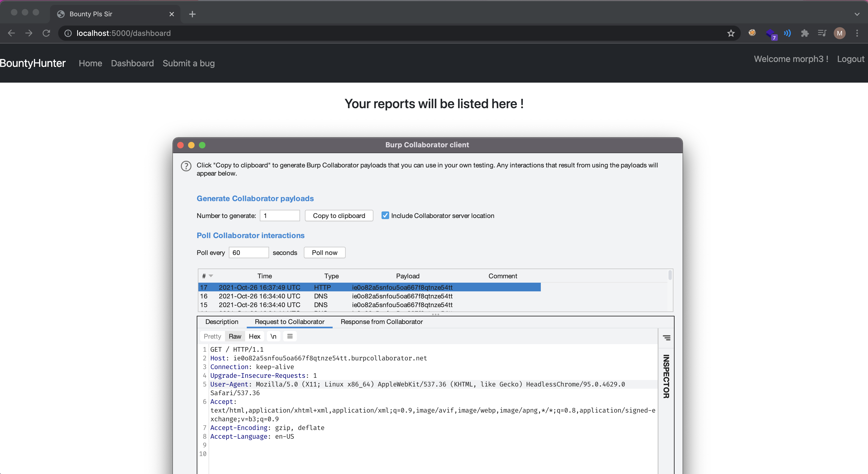Viewport: 868px width, 474px height.
Task: Focus the Number to generate field
Action: click(x=280, y=216)
